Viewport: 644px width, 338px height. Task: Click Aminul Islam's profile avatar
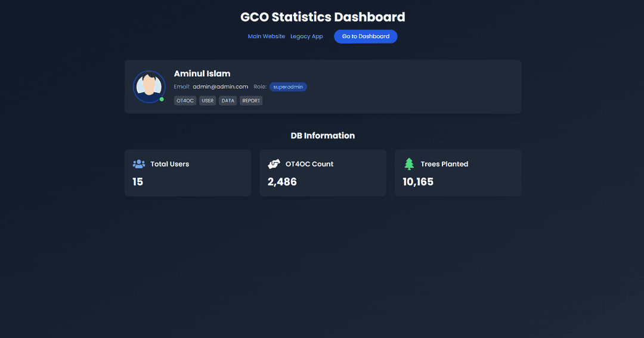pos(149,86)
